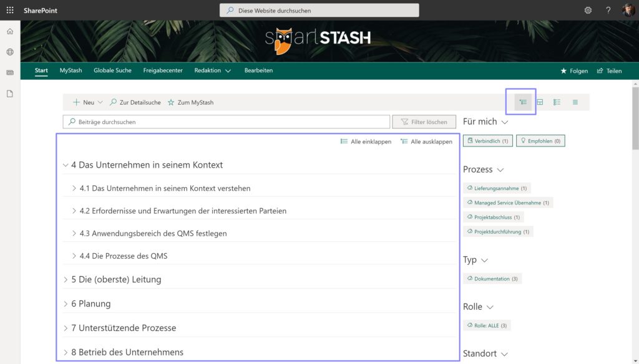Collapse section 4 Das Unternehmen in seinem Kontext
This screenshot has height=364, width=639.
coord(66,165)
